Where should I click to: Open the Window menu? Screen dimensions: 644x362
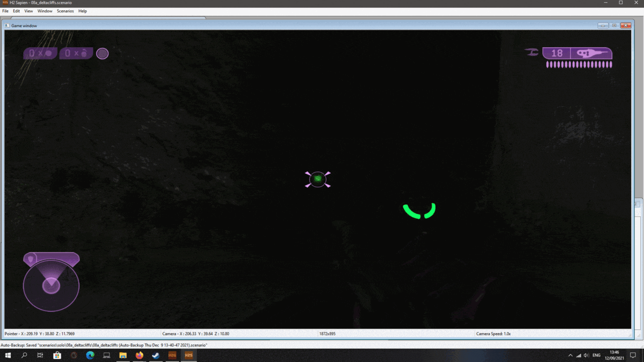(x=45, y=11)
